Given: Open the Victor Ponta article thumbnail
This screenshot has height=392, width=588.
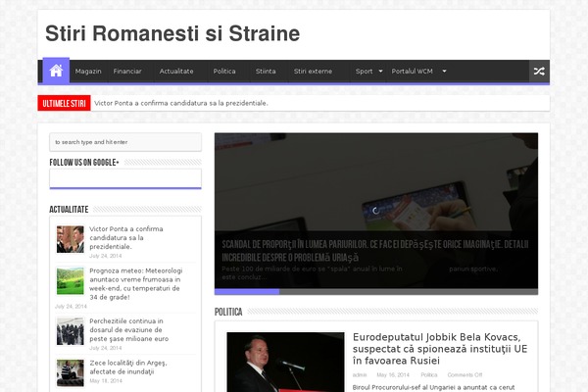Looking at the screenshot, I should point(71,239).
